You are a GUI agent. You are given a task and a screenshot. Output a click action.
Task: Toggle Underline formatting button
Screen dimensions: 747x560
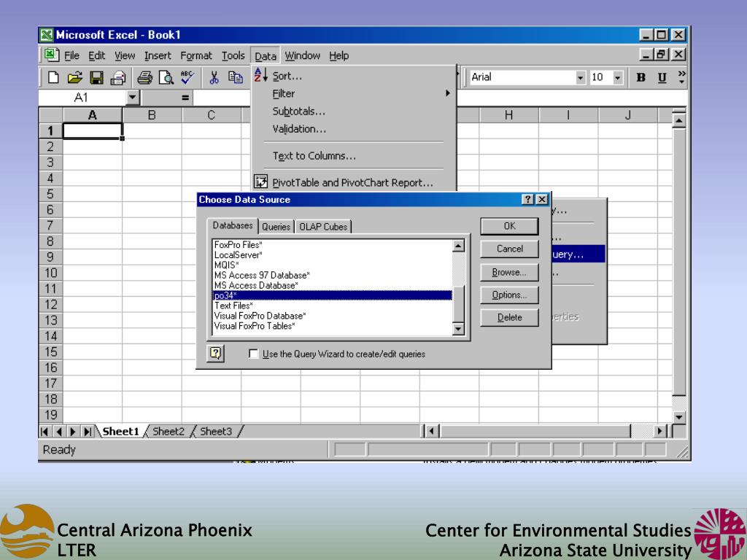[x=662, y=77]
